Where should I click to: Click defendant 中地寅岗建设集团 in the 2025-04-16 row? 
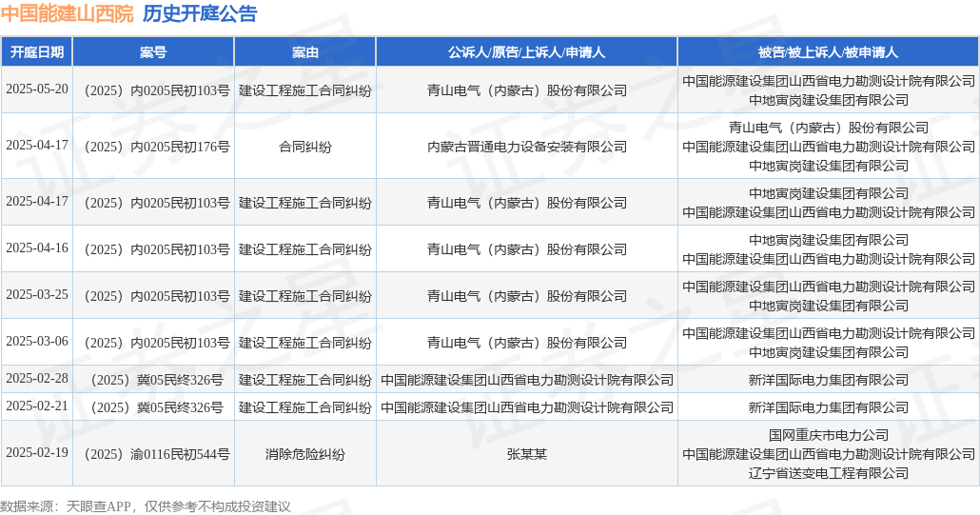click(x=828, y=240)
